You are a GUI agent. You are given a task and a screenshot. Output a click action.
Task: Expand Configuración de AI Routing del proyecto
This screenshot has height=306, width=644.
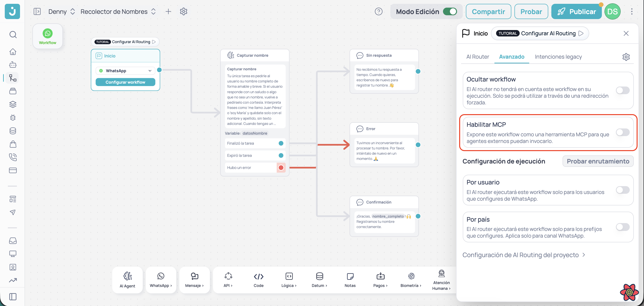pyautogui.click(x=523, y=255)
